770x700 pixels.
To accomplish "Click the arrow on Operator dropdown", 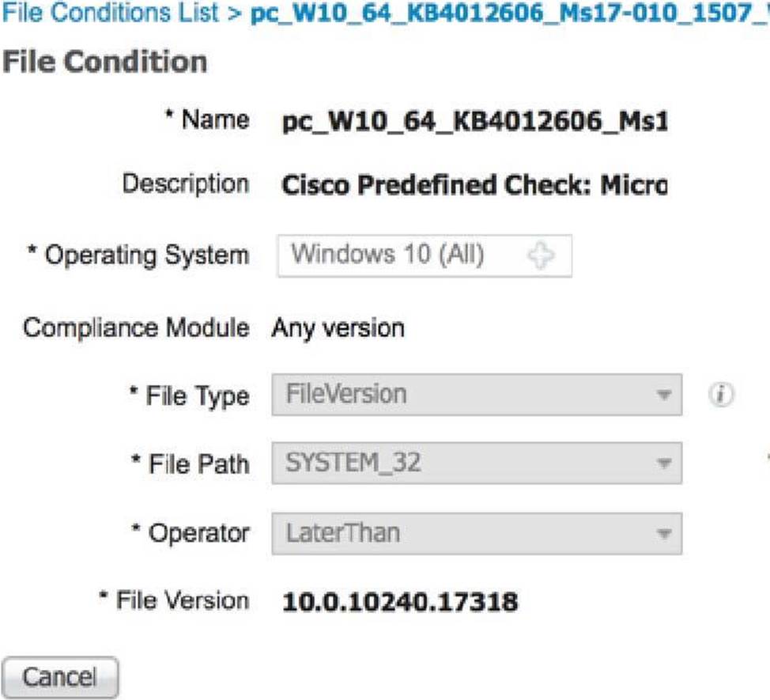I will click(664, 534).
